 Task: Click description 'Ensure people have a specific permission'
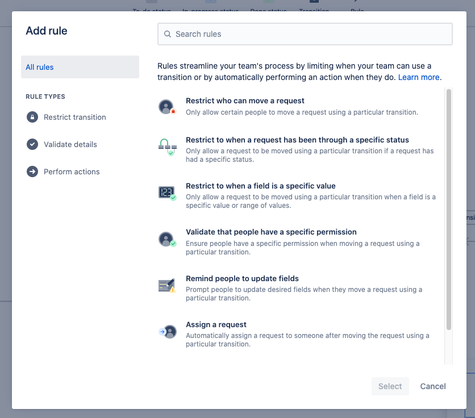point(303,248)
